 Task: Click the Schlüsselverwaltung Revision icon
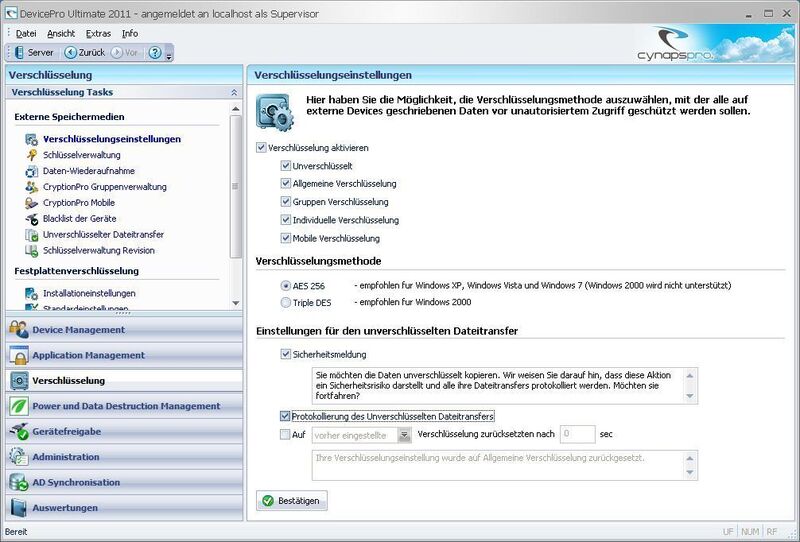pyautogui.click(x=32, y=251)
